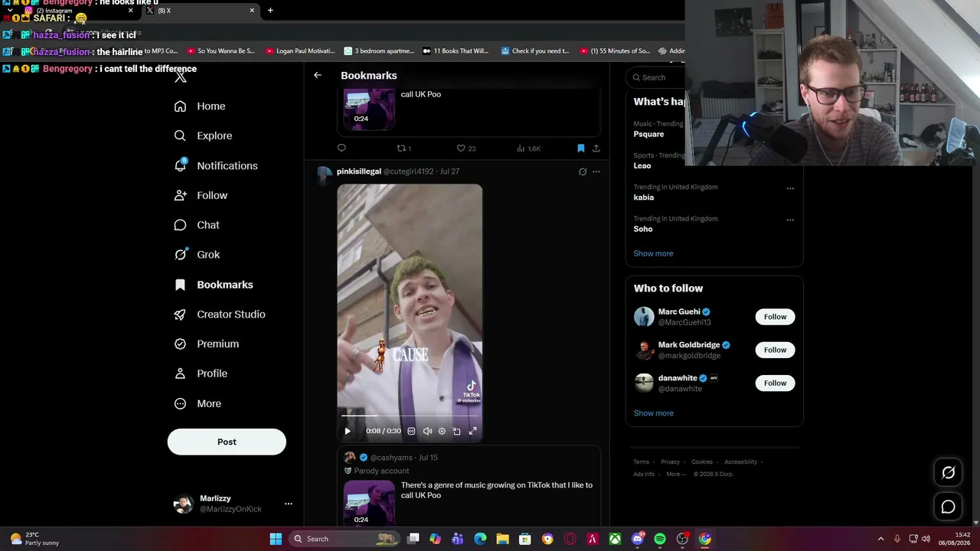Image resolution: width=980 pixels, height=551 pixels.
Task: Open the quoted UK Poo post text
Action: [x=497, y=490]
